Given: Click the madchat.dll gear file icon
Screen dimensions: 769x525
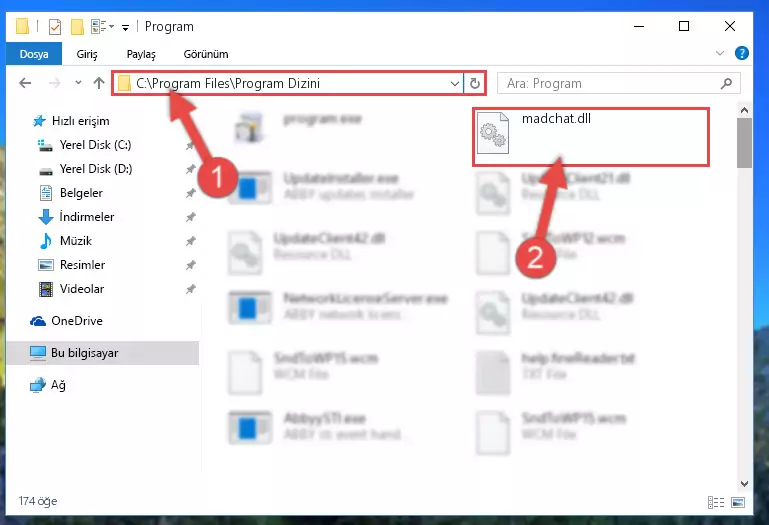Looking at the screenshot, I should click(493, 133).
